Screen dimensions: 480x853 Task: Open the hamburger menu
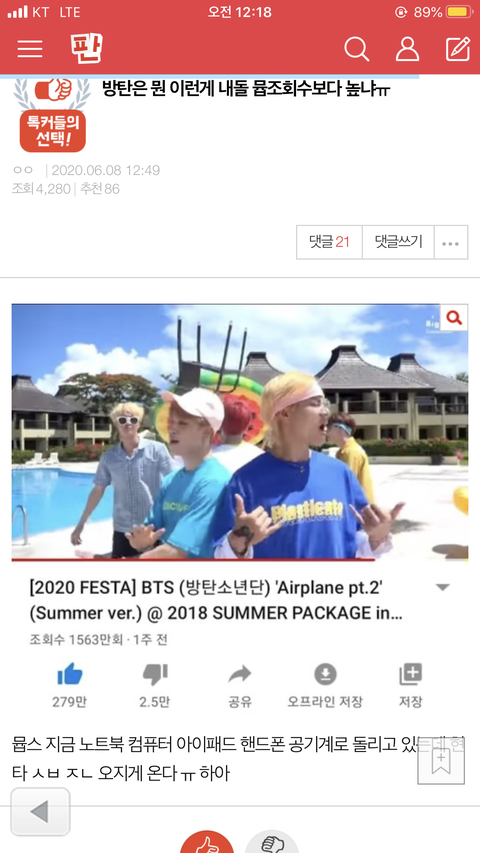pos(30,48)
